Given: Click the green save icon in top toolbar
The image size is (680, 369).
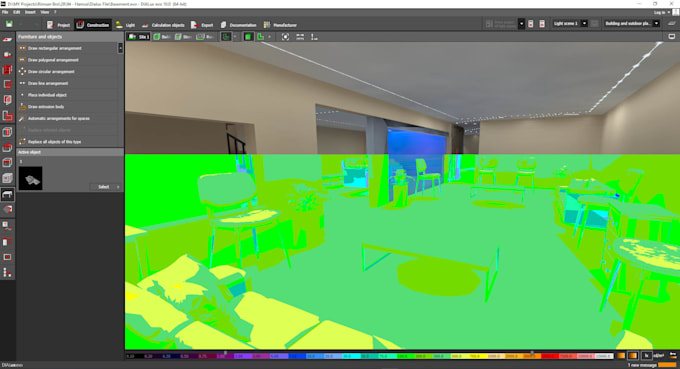Looking at the screenshot, I should click(x=9, y=24).
